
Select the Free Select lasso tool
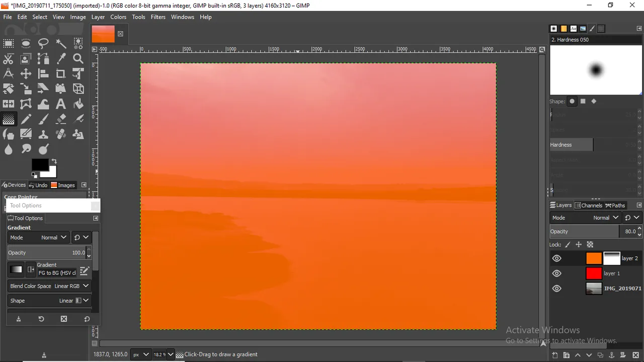(43, 43)
